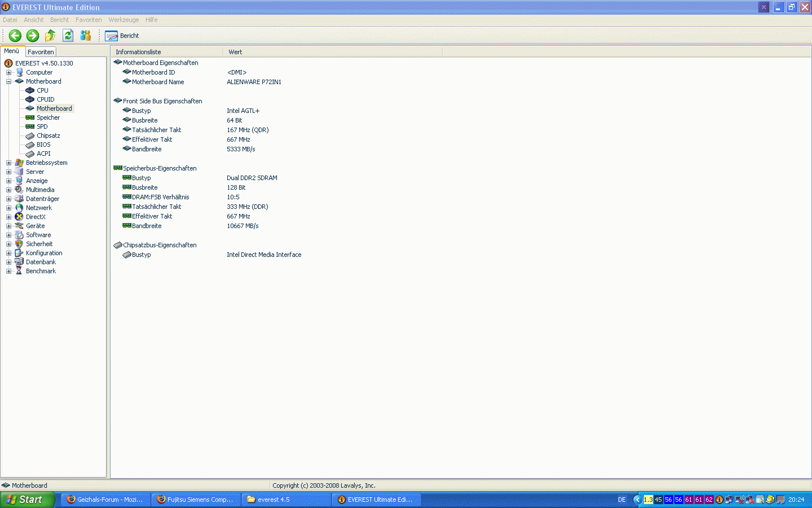Screen dimensions: 812x508
Task: Expand the Datenträger tree node
Action: 8,199
